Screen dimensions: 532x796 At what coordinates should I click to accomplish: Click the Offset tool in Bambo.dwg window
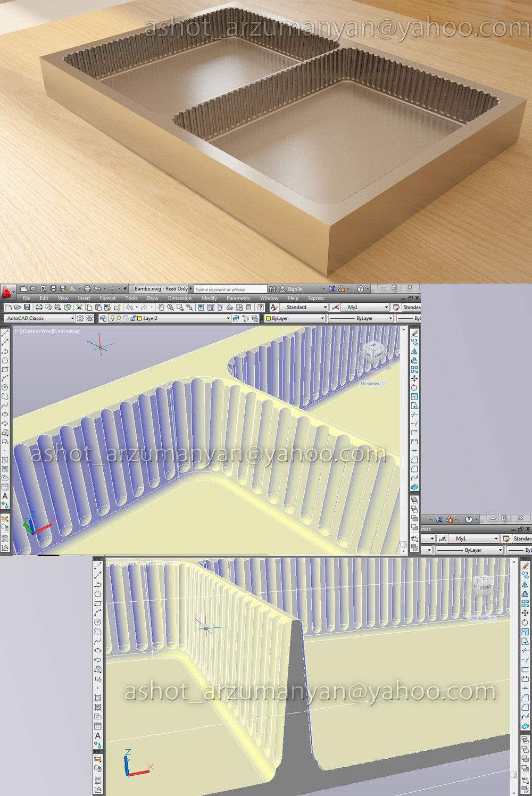pyautogui.click(x=414, y=360)
